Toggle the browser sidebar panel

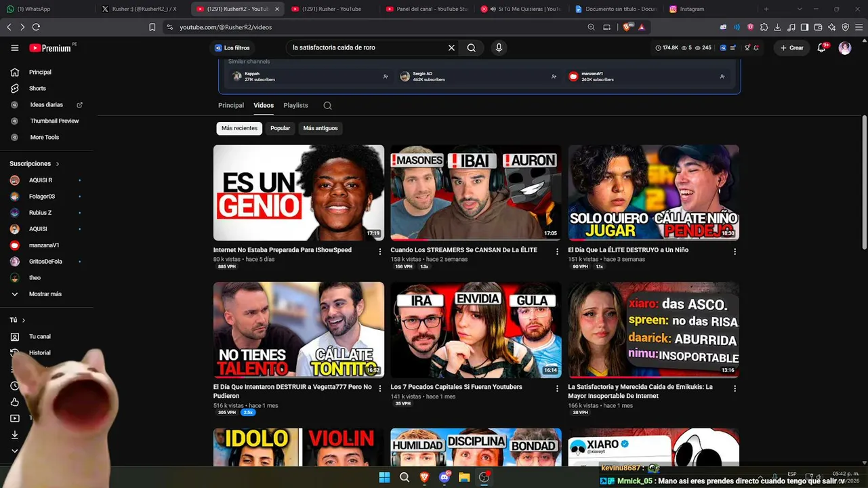[x=804, y=27]
